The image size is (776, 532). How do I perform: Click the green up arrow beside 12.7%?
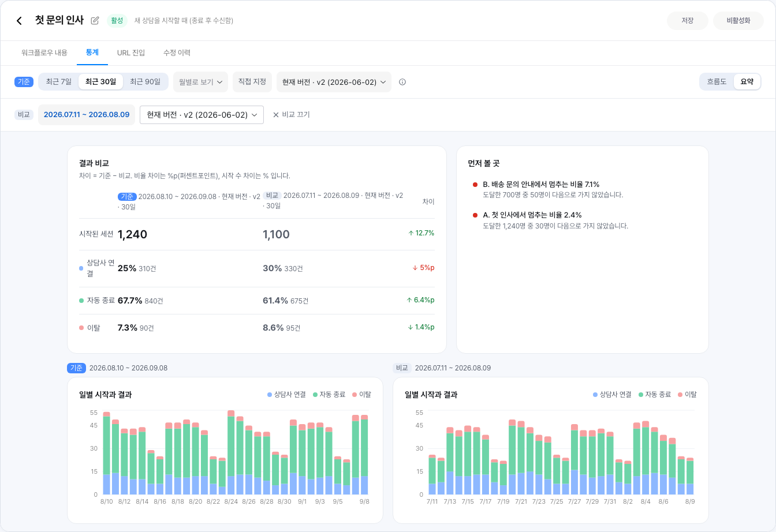click(411, 234)
